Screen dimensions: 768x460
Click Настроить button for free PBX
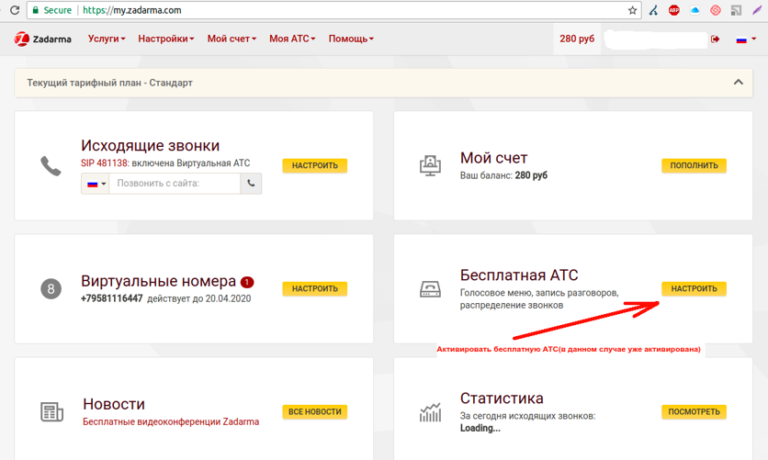pos(694,289)
